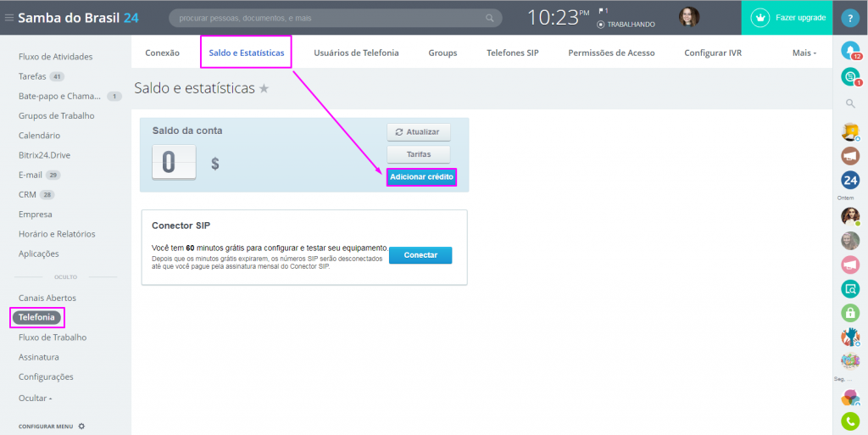
Task: Open the hamburger menu beside Samba do Brasil
Action: click(8, 18)
